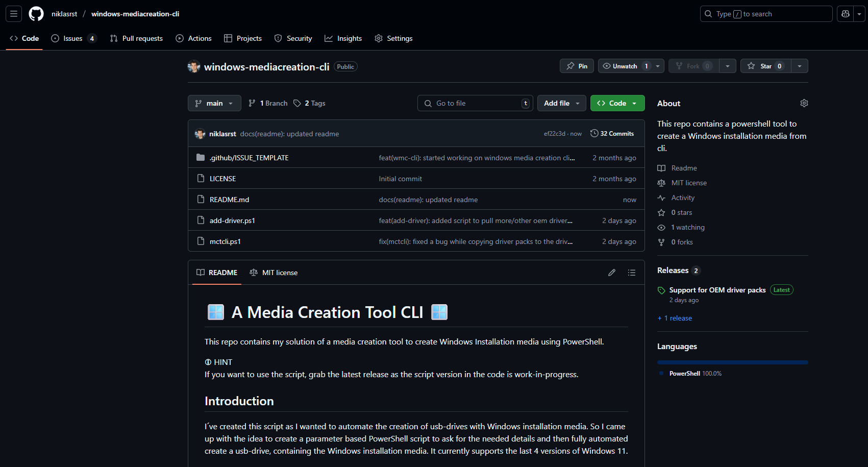868x467 pixels.
Task: Expand the main branch selector dropdown
Action: 214,103
